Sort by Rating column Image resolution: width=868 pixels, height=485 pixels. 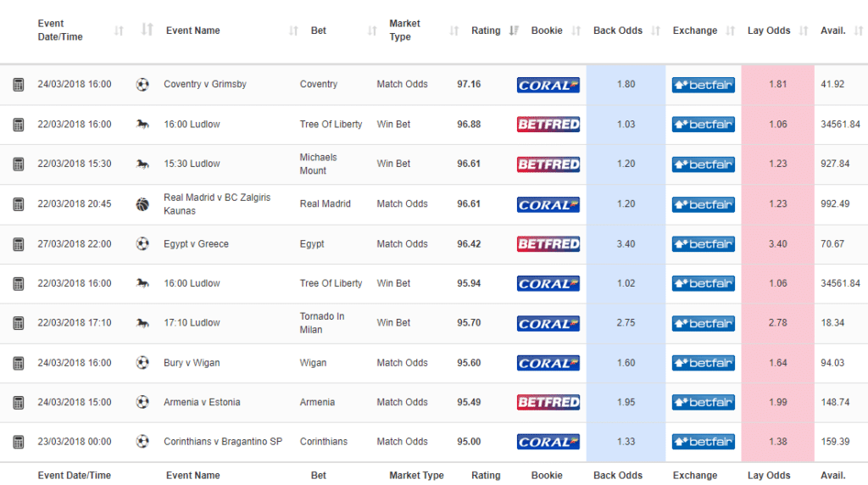(514, 31)
